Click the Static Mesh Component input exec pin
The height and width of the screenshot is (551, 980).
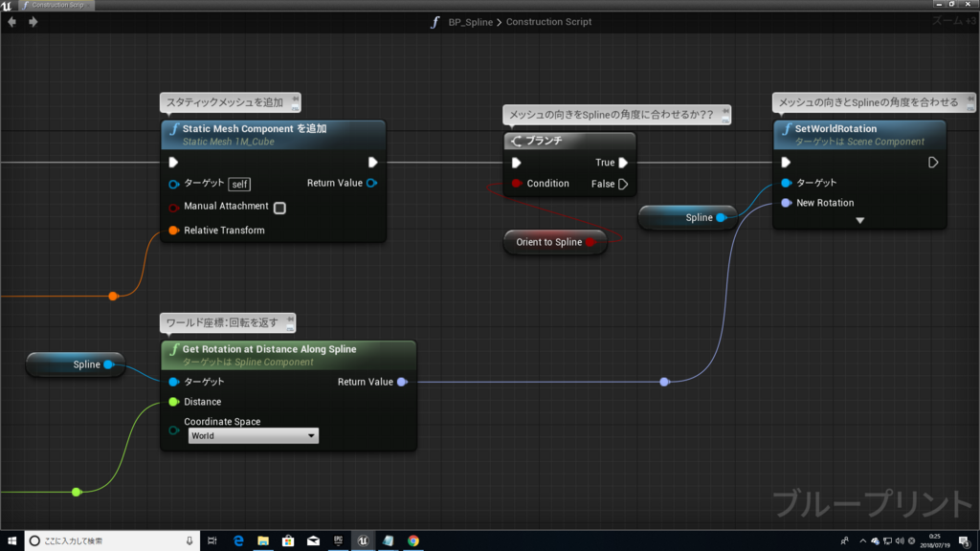tap(173, 163)
